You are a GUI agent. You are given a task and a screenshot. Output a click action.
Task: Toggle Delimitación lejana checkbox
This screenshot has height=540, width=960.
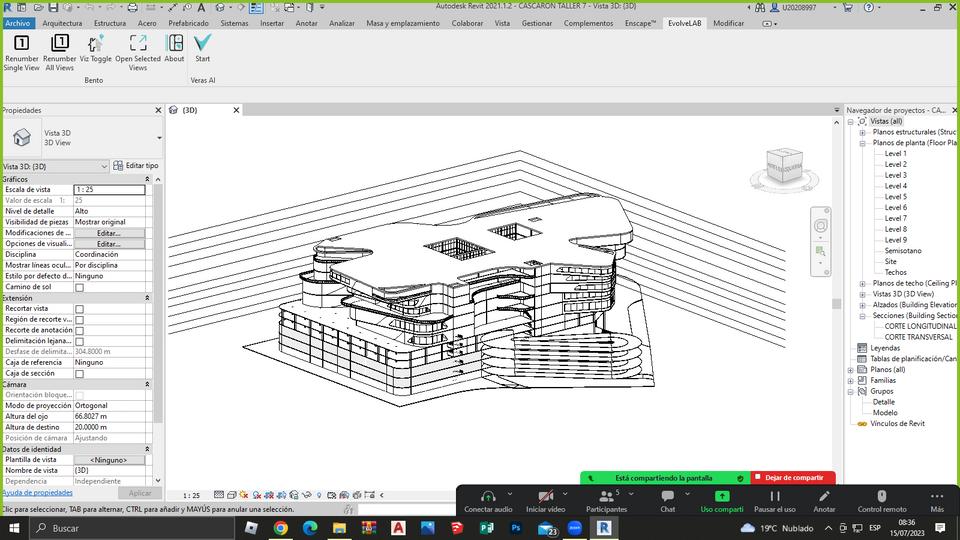point(80,342)
